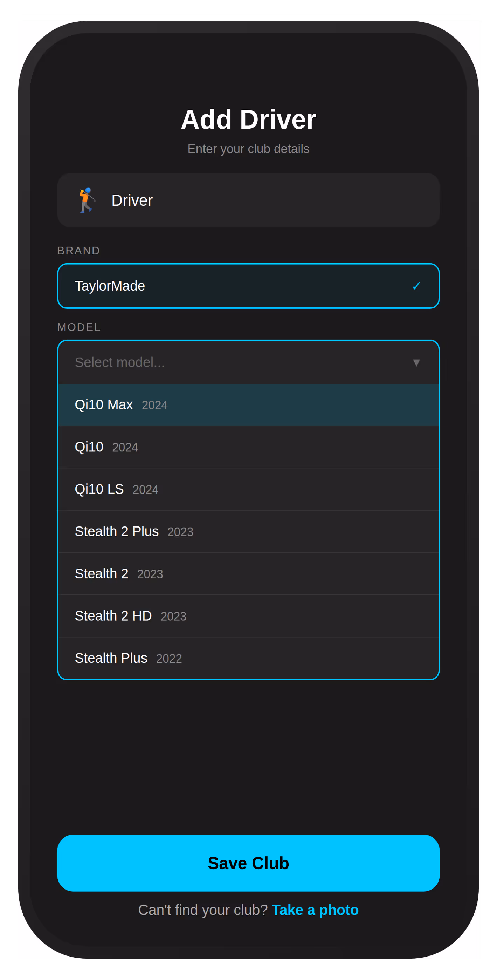The width and height of the screenshot is (497, 980).
Task: Click the MODEL label
Action: pyautogui.click(x=79, y=327)
